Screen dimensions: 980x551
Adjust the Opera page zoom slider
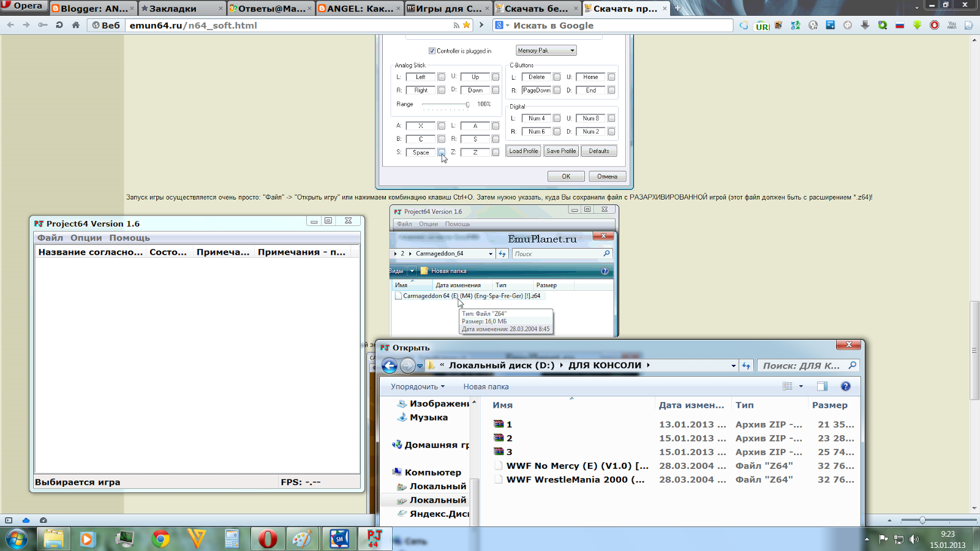[922, 520]
